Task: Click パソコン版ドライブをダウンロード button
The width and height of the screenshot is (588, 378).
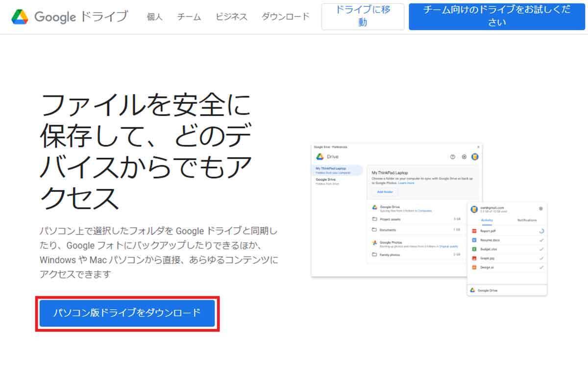Action: point(127,313)
